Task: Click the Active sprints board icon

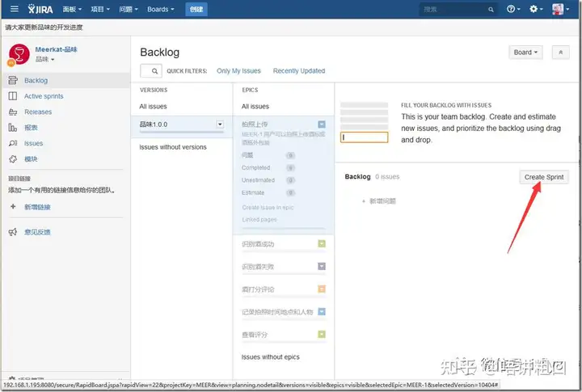Action: 13,95
